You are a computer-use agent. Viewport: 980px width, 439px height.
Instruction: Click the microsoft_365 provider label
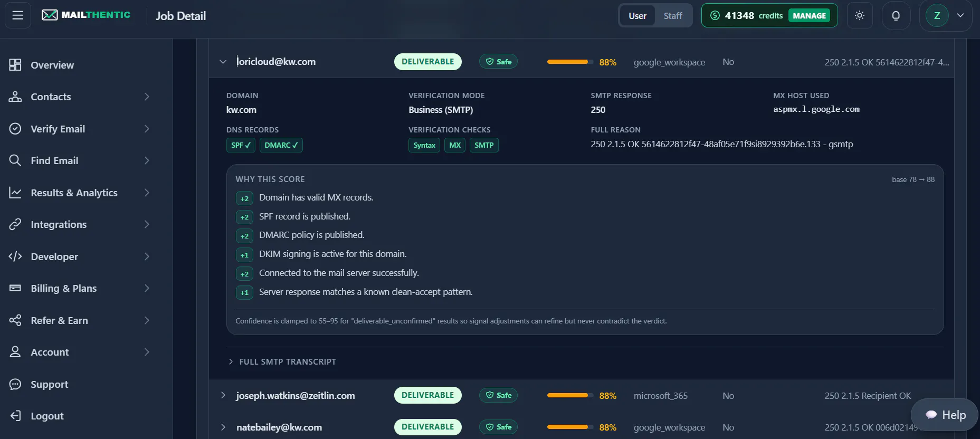tap(661, 396)
